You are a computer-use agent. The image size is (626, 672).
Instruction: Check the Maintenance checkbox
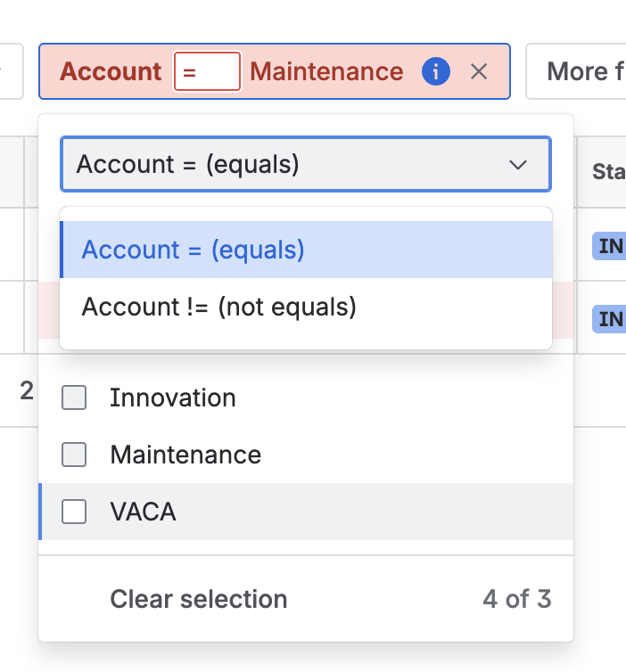click(x=74, y=455)
